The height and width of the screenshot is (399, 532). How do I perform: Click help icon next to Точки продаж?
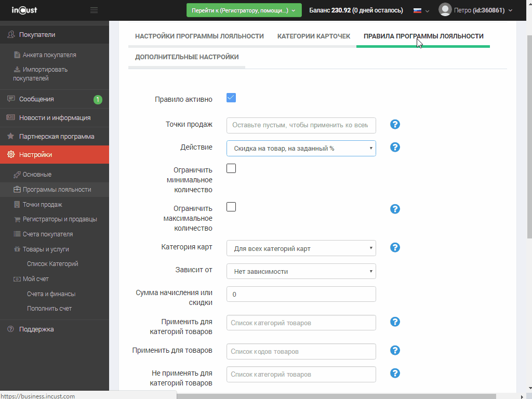point(395,124)
